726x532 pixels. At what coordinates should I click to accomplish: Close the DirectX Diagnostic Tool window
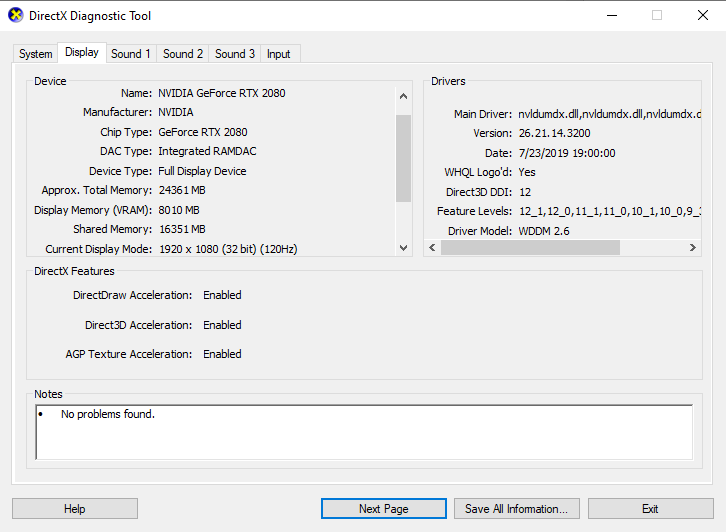click(703, 15)
